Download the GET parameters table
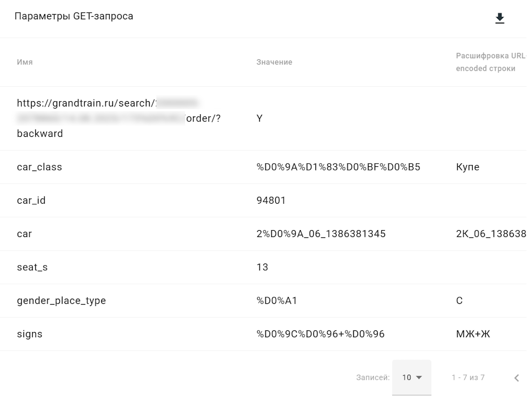 (x=499, y=18)
